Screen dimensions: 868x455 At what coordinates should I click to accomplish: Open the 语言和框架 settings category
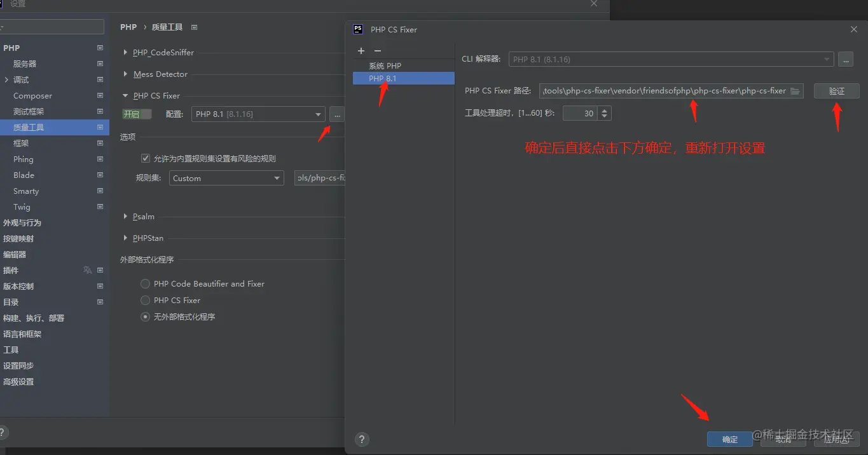[22, 334]
